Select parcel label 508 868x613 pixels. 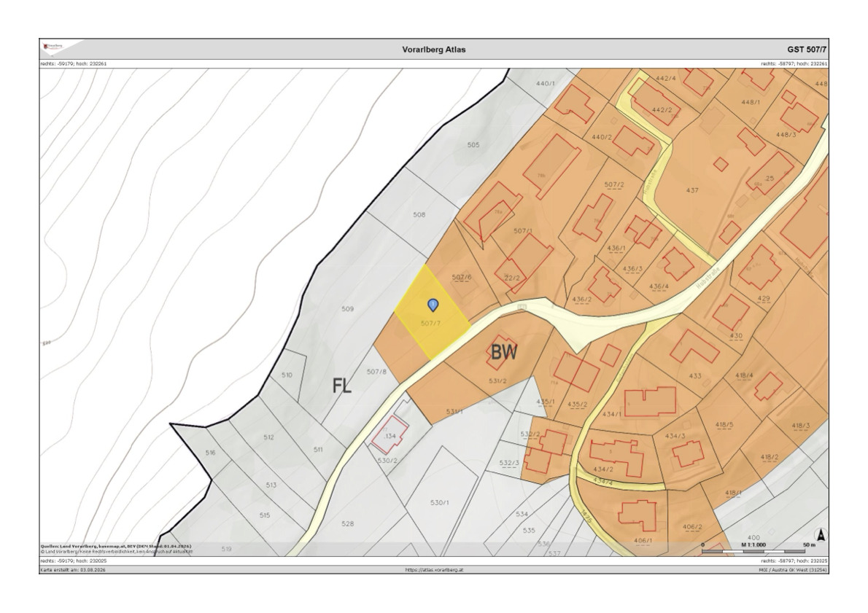pos(419,215)
